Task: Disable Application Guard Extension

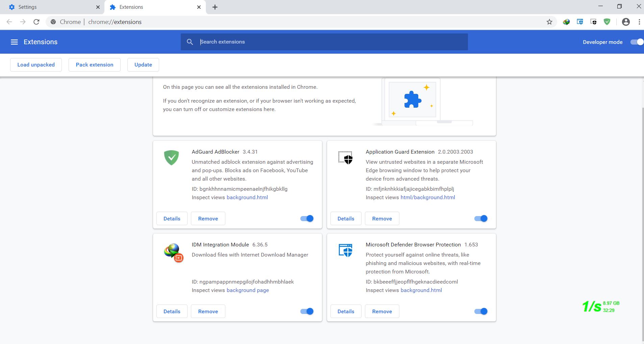Action: (x=481, y=218)
